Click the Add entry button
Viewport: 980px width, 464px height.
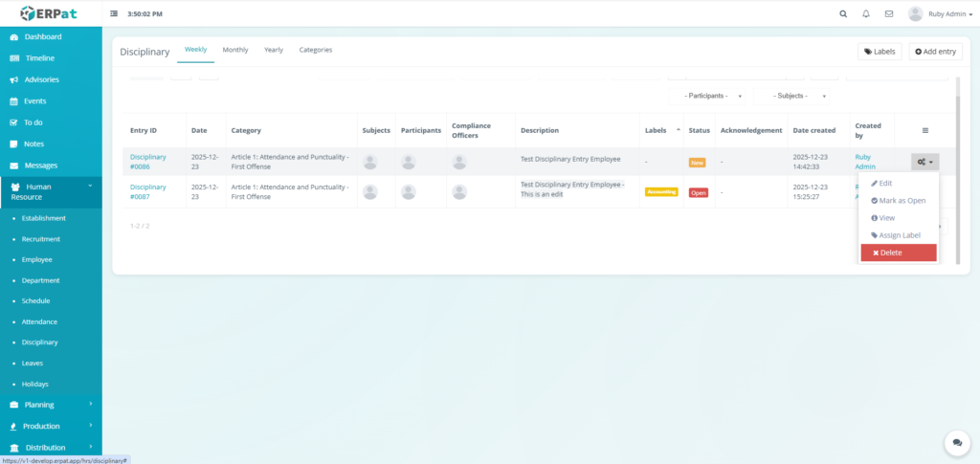pos(935,52)
